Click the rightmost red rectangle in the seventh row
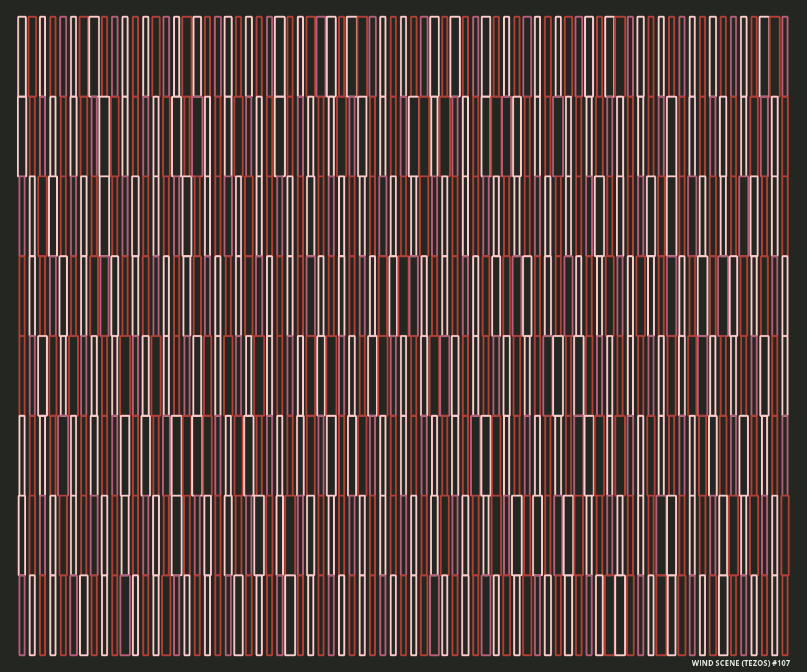Screen dimensions: 807x672 [x=785, y=535]
